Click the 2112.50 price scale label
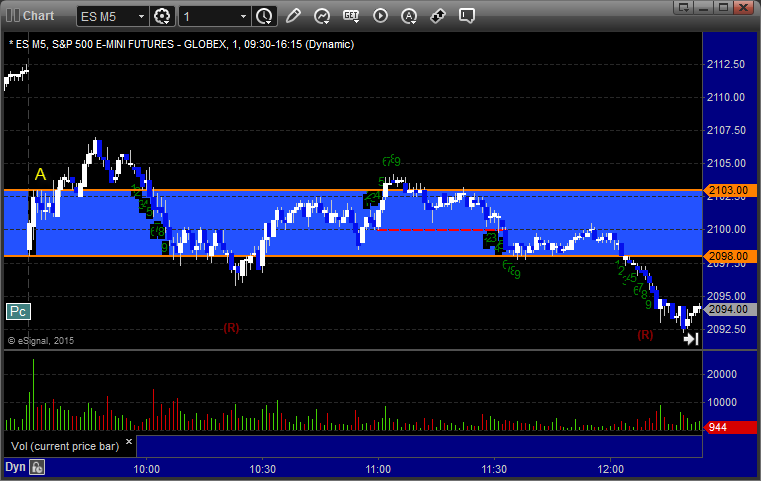This screenshot has width=761, height=481. pyautogui.click(x=726, y=64)
